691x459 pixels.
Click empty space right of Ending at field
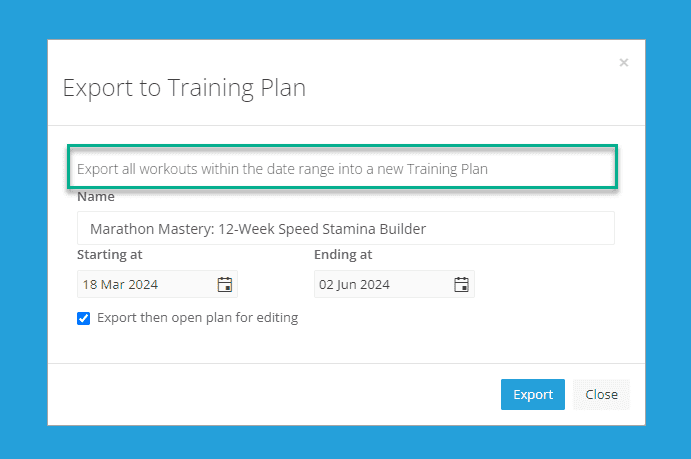(550, 285)
